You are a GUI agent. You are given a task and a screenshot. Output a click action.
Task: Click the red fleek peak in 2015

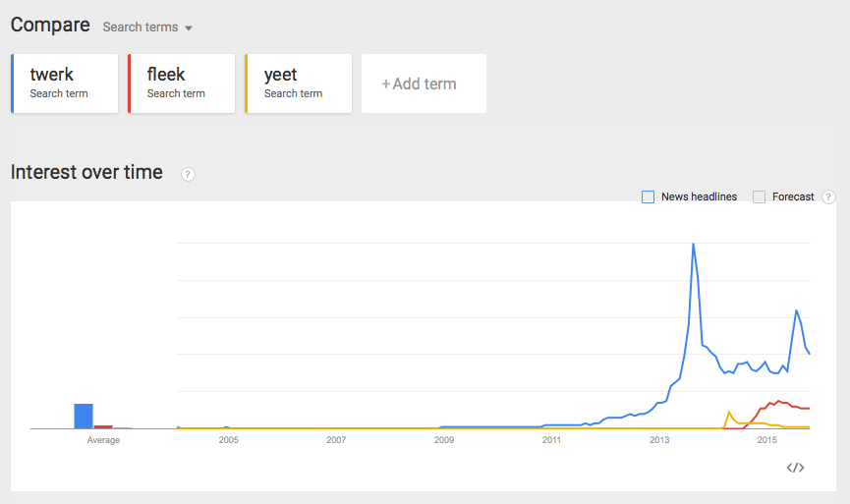pyautogui.click(x=779, y=401)
